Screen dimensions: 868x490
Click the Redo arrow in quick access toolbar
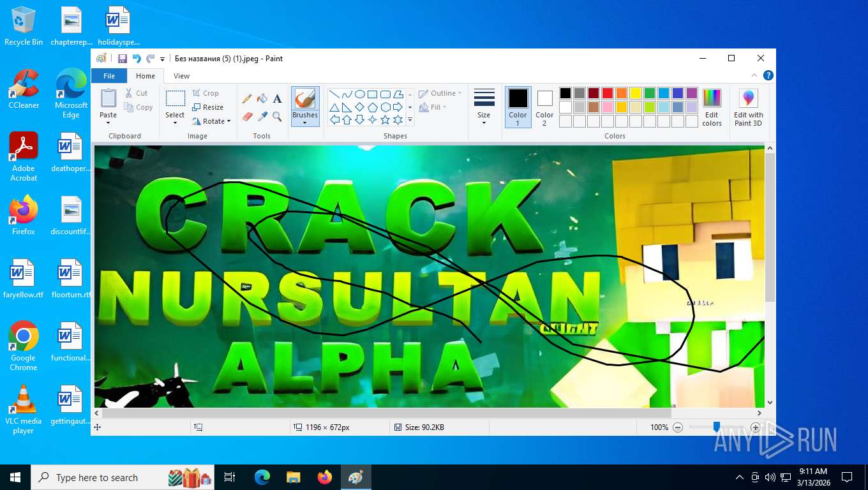150,59
